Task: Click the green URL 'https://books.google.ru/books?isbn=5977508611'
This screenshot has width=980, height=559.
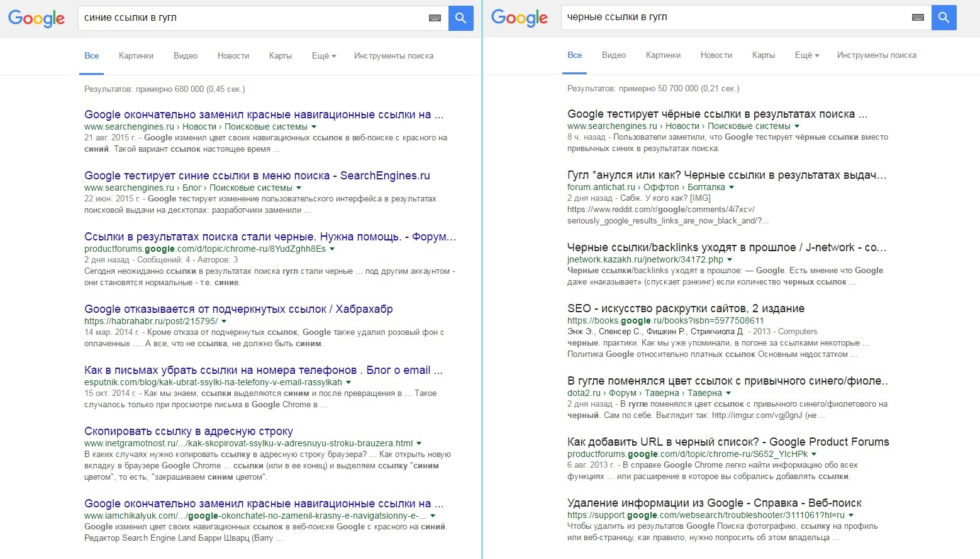Action: [665, 320]
